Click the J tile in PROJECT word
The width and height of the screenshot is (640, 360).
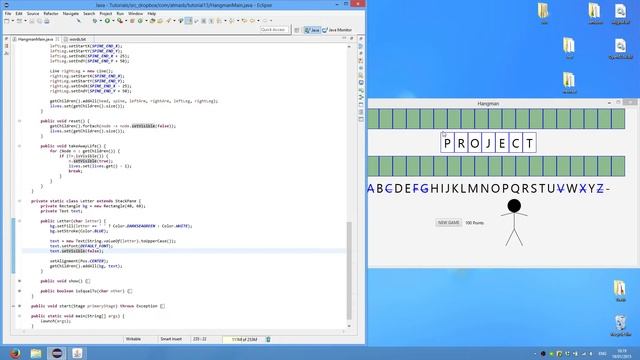[x=488, y=143]
